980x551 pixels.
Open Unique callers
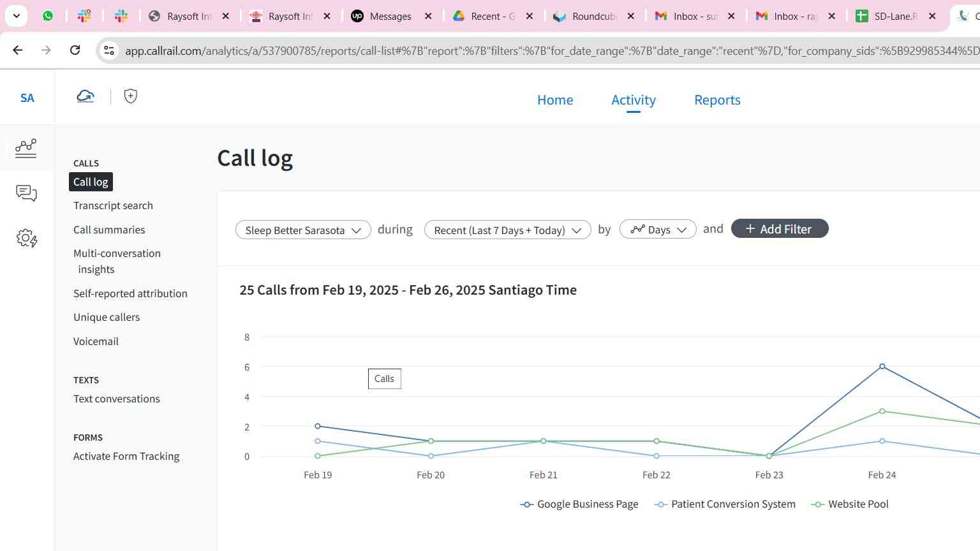107,317
